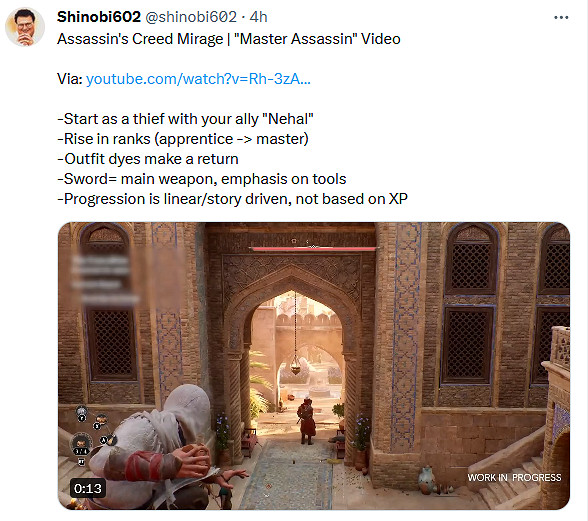Click the Shinobi602 profile avatar
588x521 pixels.
pyautogui.click(x=25, y=27)
